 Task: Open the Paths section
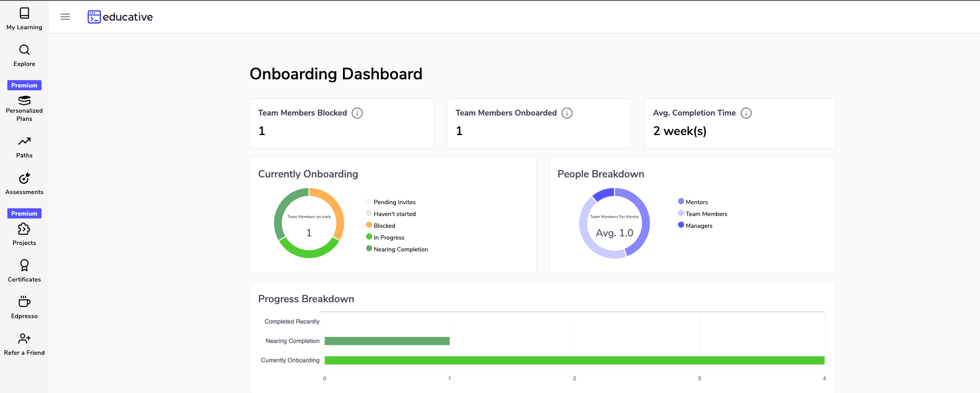(x=24, y=146)
